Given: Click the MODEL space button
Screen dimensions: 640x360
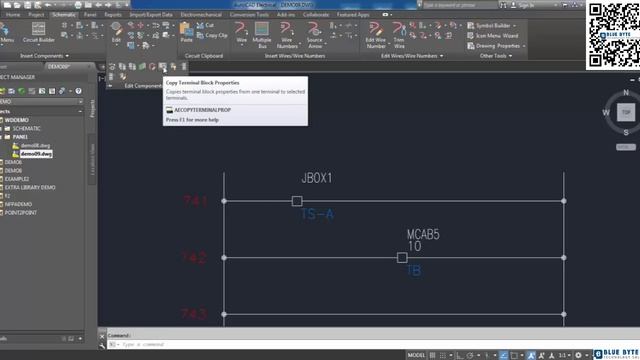Looking at the screenshot, I should click(x=416, y=355).
